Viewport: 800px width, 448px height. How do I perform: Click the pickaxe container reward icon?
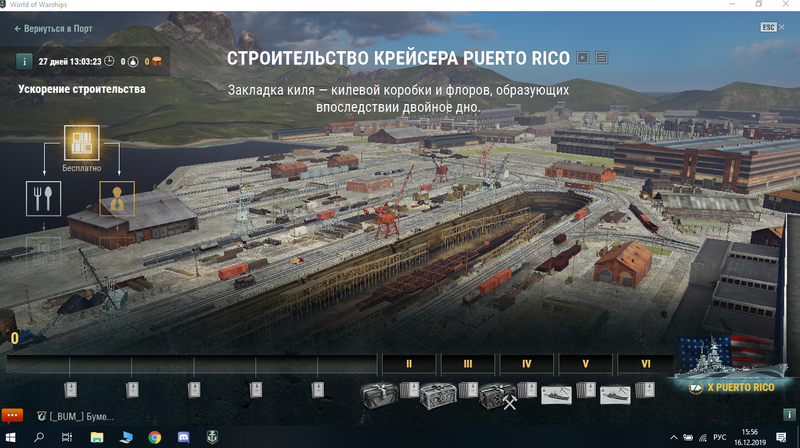(x=498, y=396)
